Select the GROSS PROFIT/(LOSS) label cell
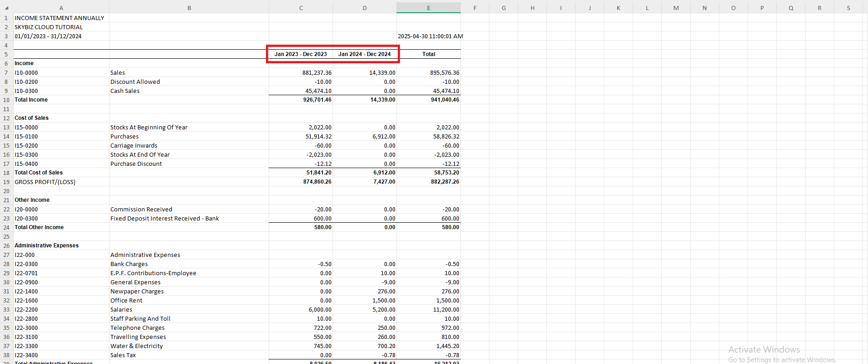The height and width of the screenshot is (364, 868). coord(45,182)
